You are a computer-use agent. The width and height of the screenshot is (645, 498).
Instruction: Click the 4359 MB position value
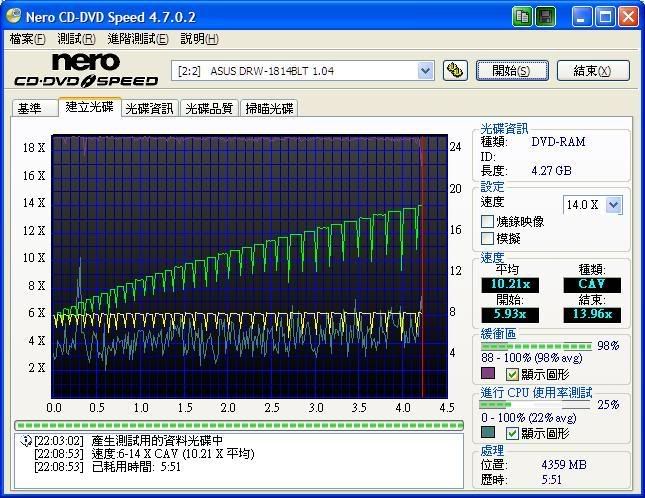pyautogui.click(x=564, y=465)
